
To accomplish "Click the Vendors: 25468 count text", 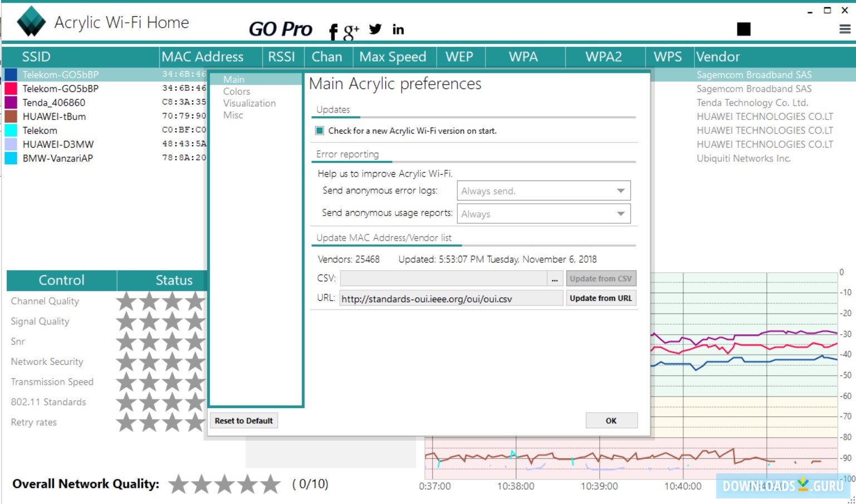I will point(349,260).
